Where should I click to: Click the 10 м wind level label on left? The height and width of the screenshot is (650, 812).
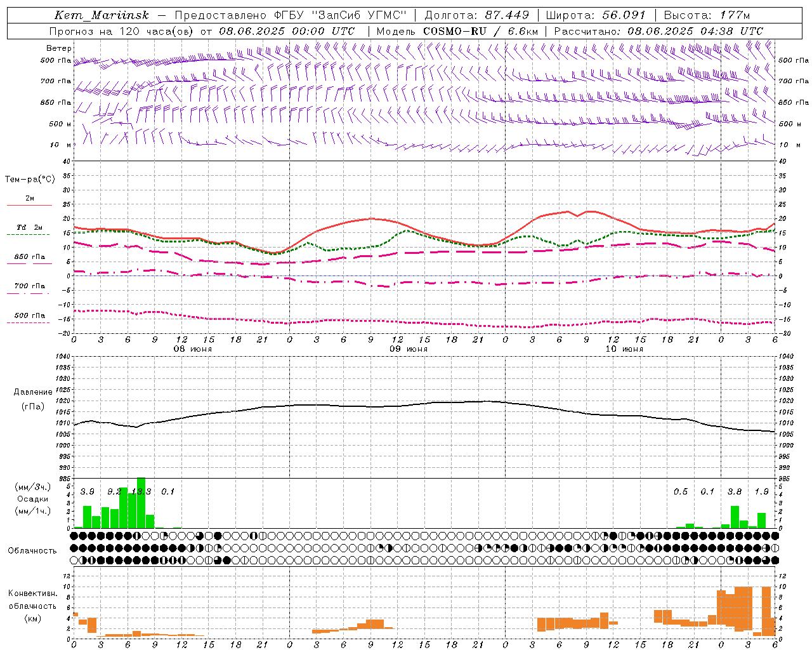pos(61,145)
